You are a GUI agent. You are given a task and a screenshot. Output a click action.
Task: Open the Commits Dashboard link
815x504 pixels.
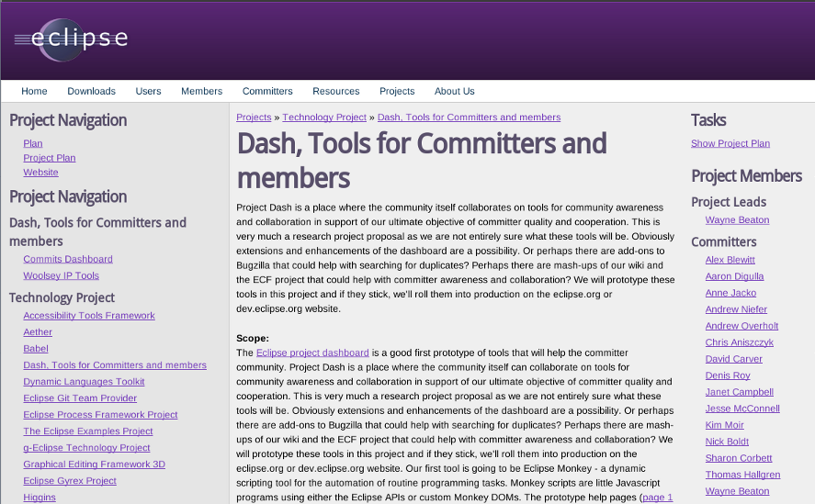point(68,259)
